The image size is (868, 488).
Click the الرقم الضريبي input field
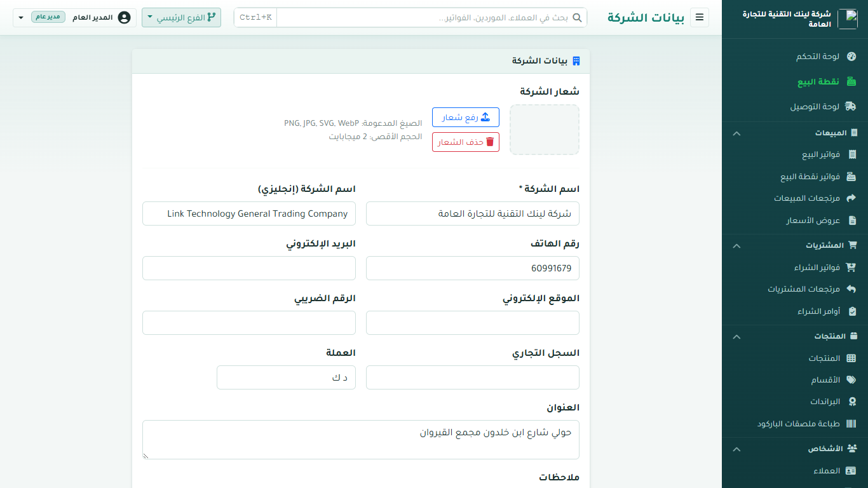coord(249,323)
